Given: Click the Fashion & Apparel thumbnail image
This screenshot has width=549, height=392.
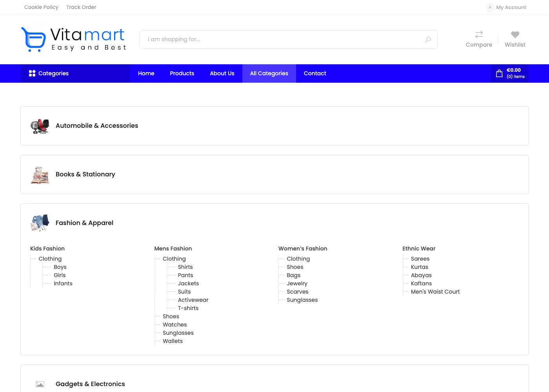Looking at the screenshot, I should (x=40, y=223).
